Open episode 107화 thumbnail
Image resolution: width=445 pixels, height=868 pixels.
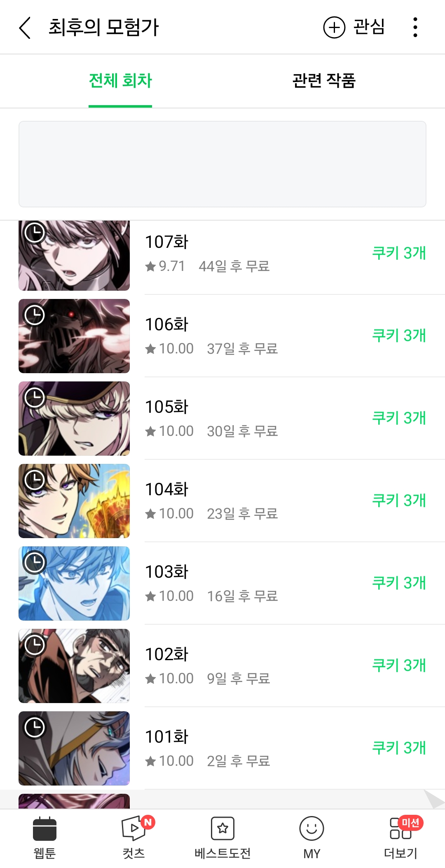click(x=74, y=256)
